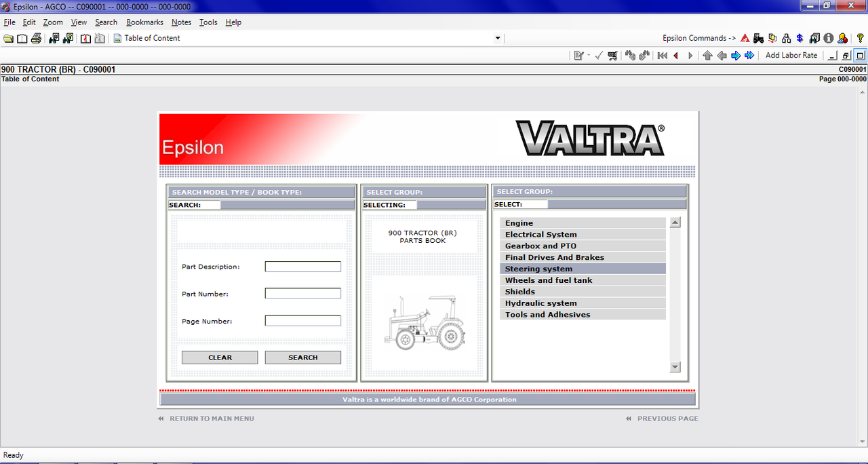
Task: Click the SEARCH button in the search panel
Action: coord(303,357)
